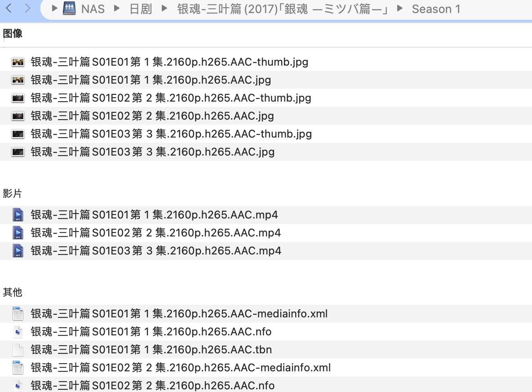Viewport: 532px width, 392px height.
Task: Select file name S01E01 第 1 集 AAC.nfo
Action: point(151,331)
